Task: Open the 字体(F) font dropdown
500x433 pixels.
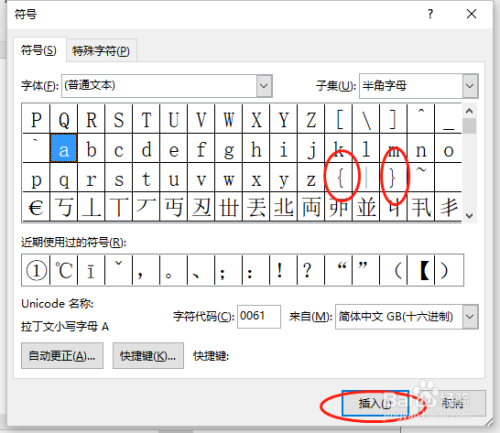Action: point(264,86)
